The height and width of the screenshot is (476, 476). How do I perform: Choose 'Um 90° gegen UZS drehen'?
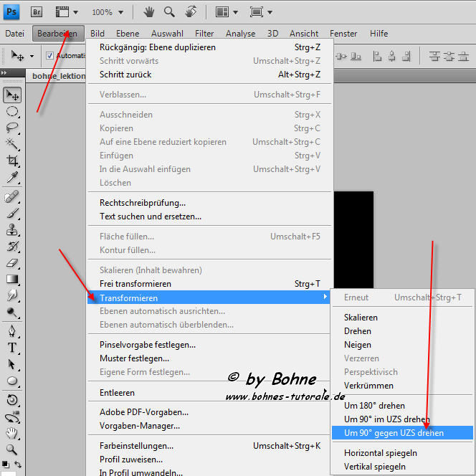(394, 433)
